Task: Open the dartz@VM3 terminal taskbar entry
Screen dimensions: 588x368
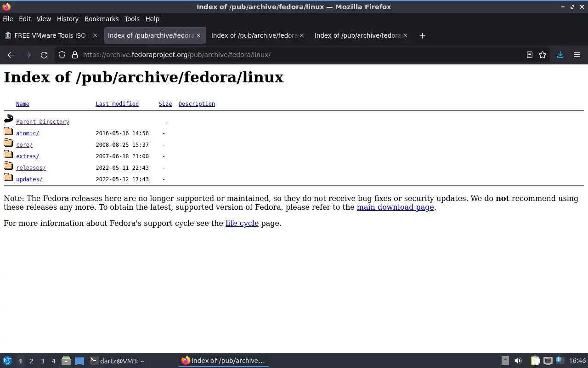Action: pos(132,361)
